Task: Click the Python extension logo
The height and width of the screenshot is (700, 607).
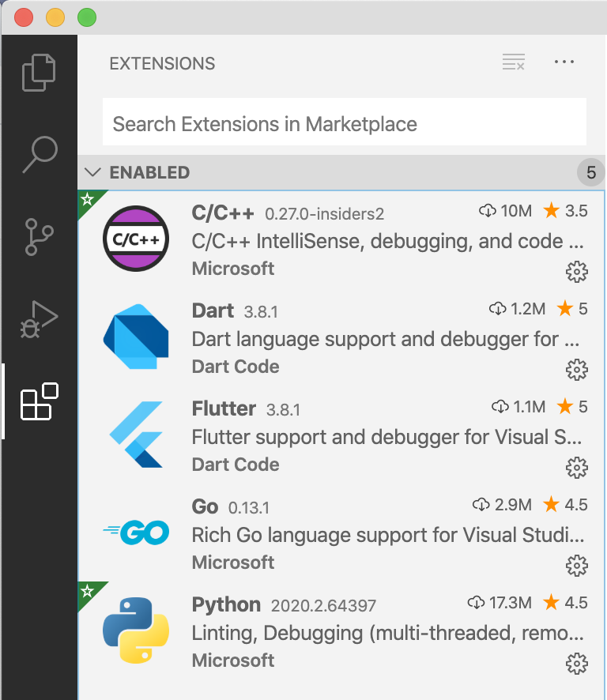Action: [136, 630]
